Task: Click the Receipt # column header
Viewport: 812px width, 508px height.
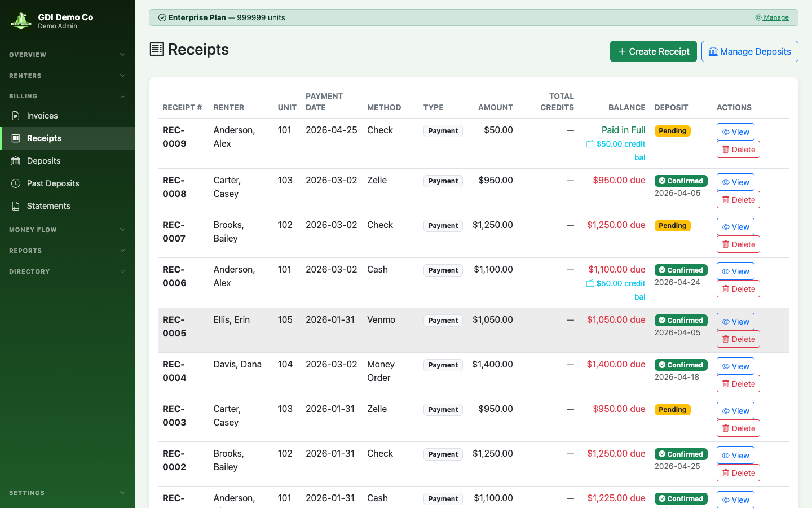Action: pos(182,107)
